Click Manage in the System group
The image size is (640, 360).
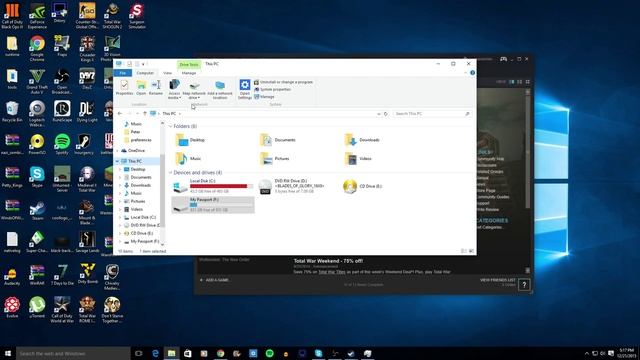tap(264, 97)
